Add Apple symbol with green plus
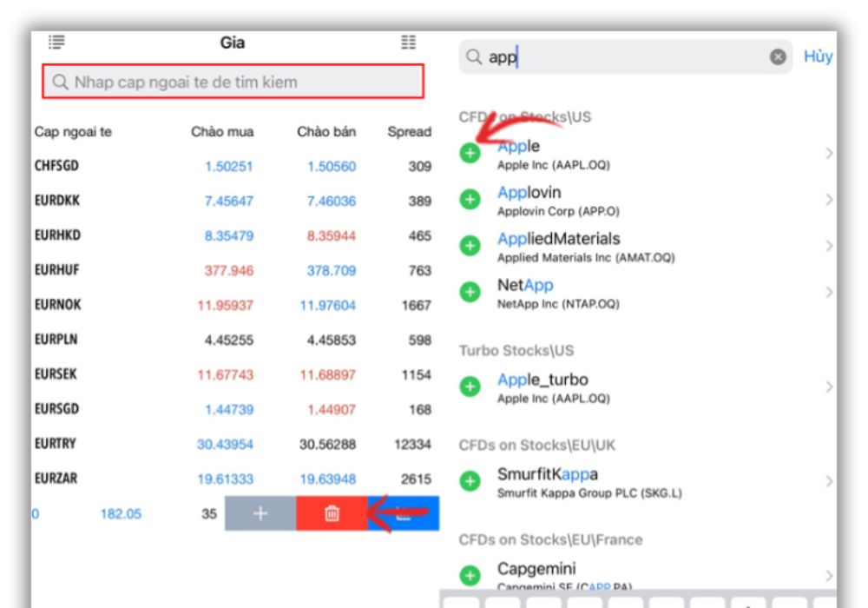This screenshot has height=608, width=868. [x=470, y=153]
